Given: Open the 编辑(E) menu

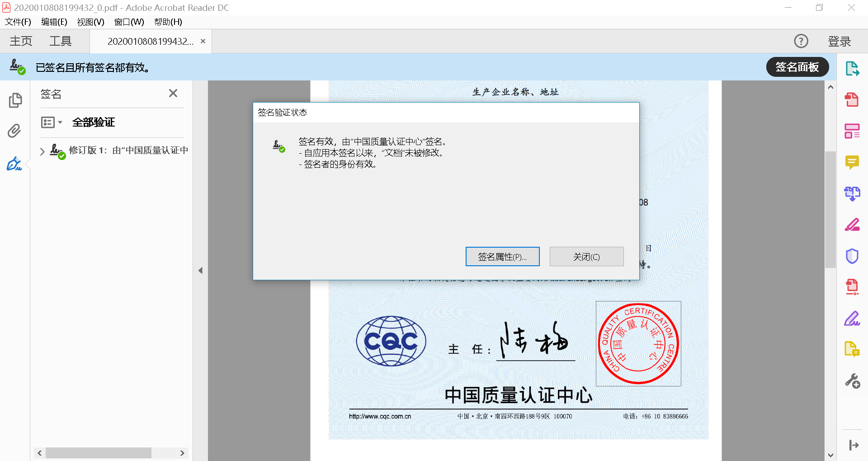Looking at the screenshot, I should (54, 22).
